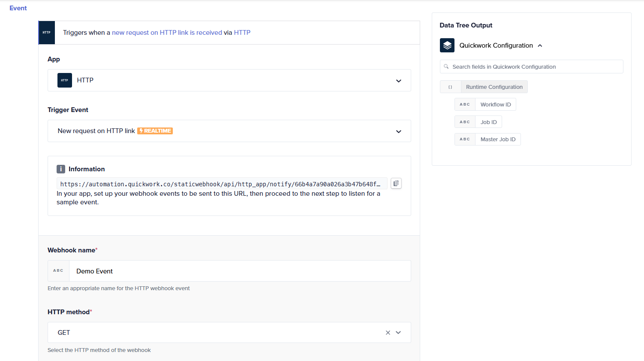Image resolution: width=644 pixels, height=361 pixels.
Task: Click the 'Enter an appropriate name' helper text
Action: (x=119, y=288)
